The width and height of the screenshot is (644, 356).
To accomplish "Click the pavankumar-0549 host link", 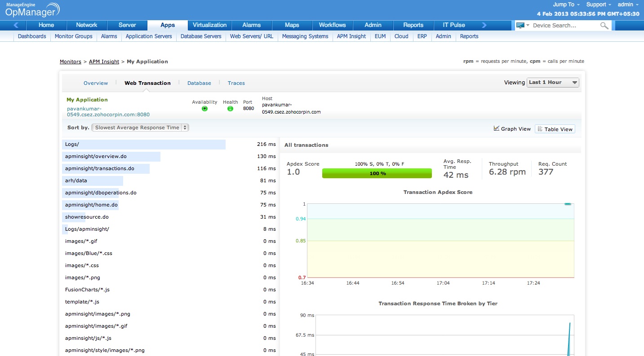I will coord(108,111).
